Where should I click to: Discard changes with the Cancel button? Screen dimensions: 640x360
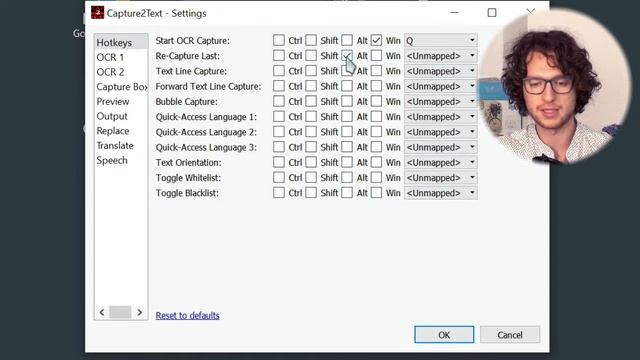coord(510,335)
